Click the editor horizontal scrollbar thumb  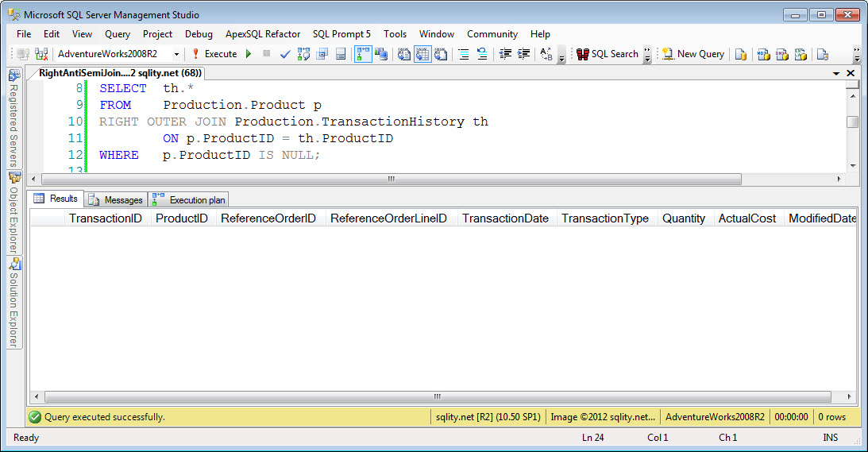[392, 179]
